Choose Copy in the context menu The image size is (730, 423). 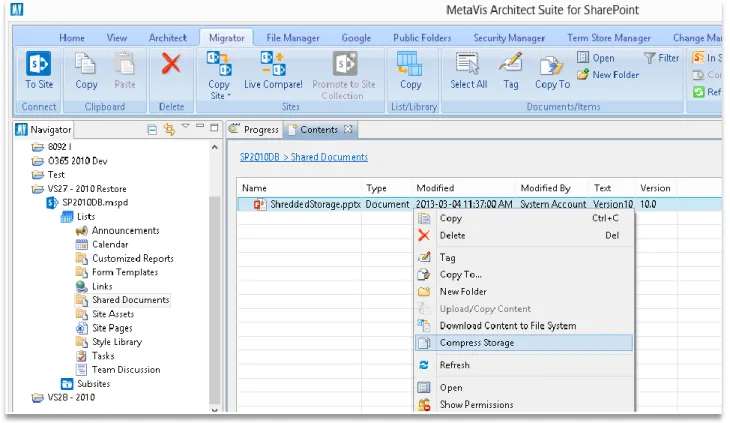click(x=523, y=218)
